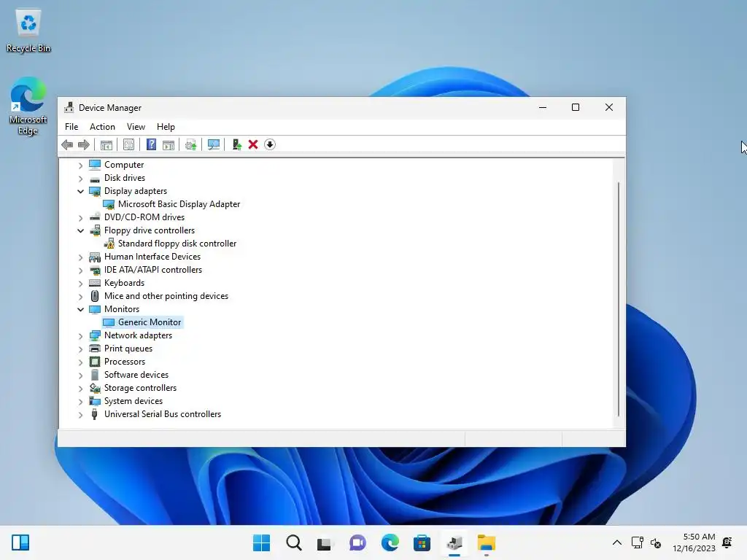The image size is (747, 560).
Task: Select the System devices category
Action: point(133,401)
